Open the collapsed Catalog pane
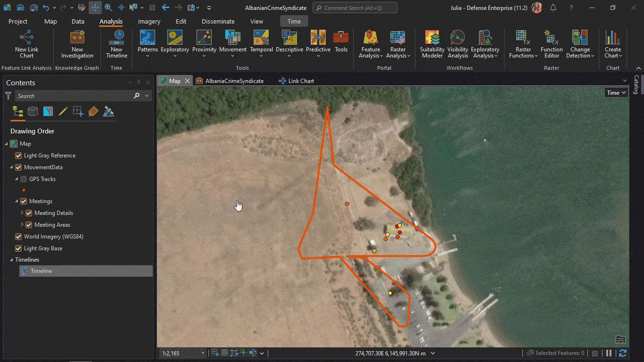The height and width of the screenshot is (362, 644). [636, 85]
